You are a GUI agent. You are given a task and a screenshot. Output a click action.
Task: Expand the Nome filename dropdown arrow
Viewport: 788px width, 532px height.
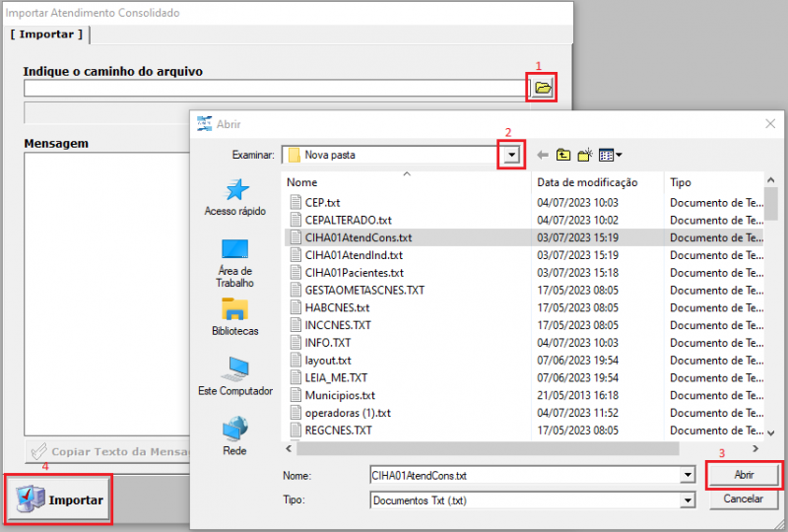tap(688, 475)
